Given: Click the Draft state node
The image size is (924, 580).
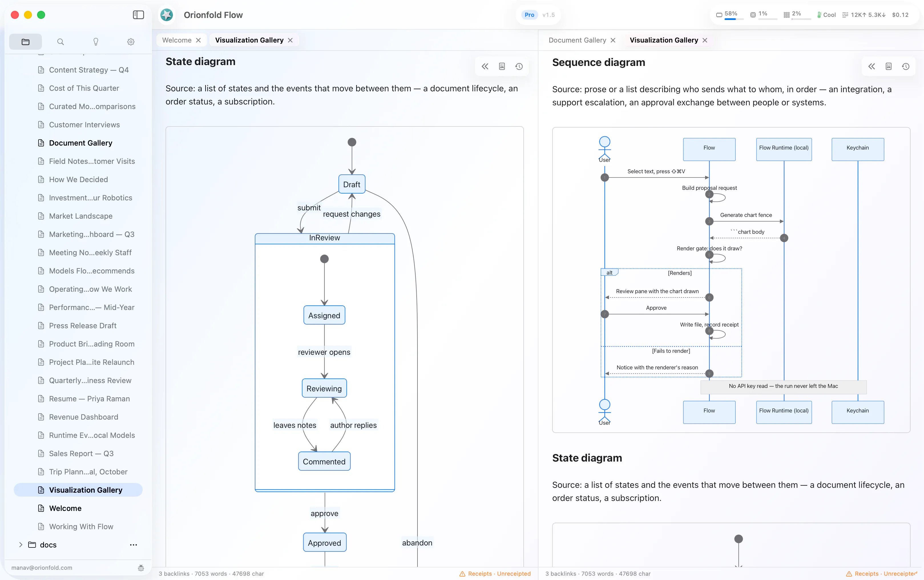Looking at the screenshot, I should tap(352, 184).
